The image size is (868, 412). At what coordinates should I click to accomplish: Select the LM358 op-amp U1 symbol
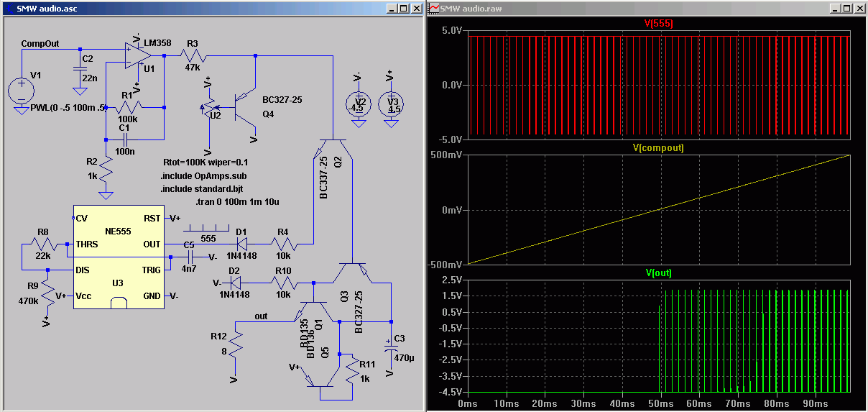pos(134,56)
